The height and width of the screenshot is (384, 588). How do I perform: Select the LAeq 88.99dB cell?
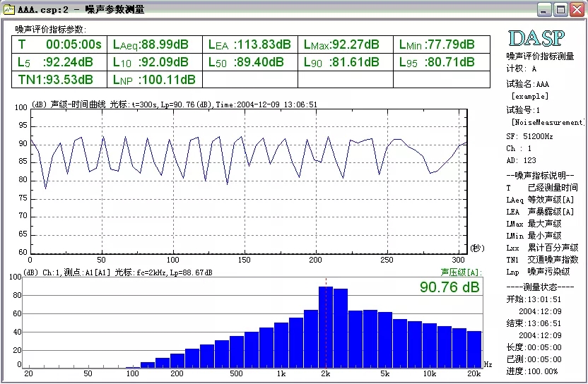point(155,44)
